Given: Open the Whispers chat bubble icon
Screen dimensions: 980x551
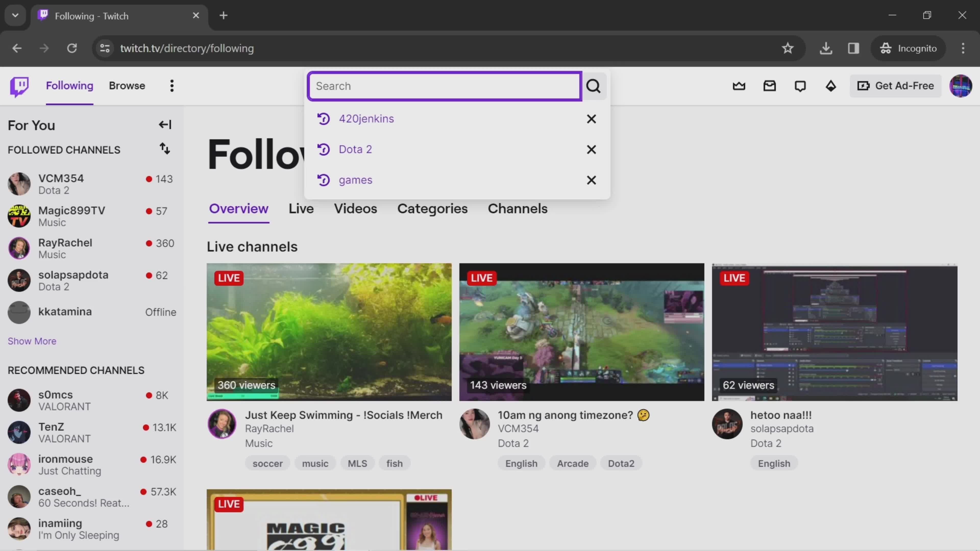Looking at the screenshot, I should (800, 86).
